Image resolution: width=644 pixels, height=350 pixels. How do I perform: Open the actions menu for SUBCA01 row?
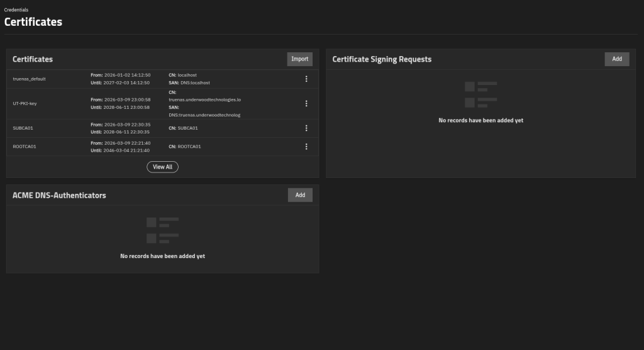306,128
